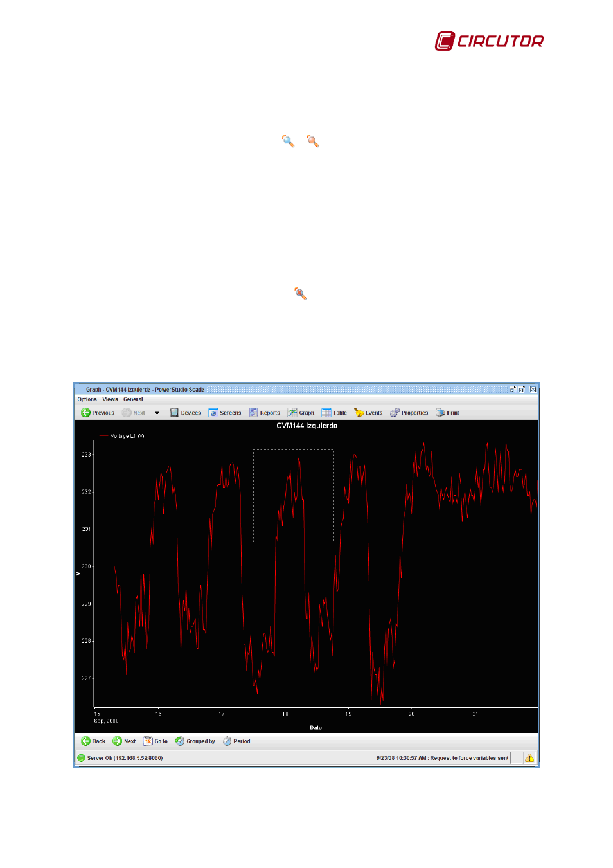Open the Devices view
This screenshot has height=868, width=613.
[186, 413]
